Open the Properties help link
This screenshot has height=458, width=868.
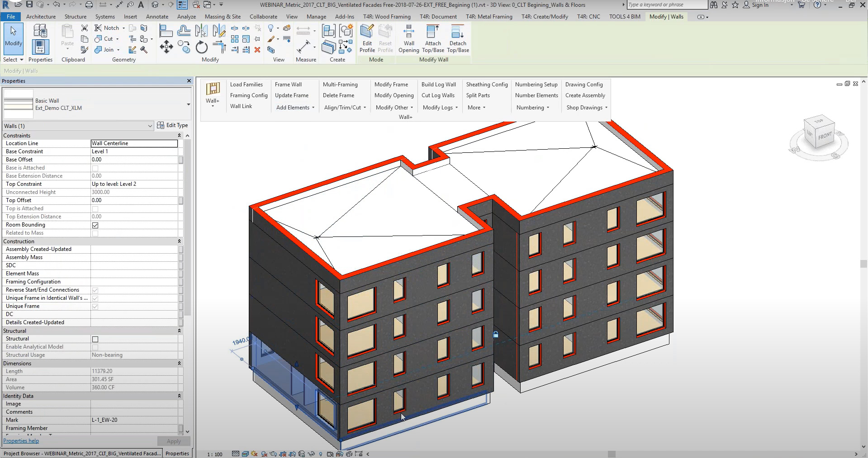click(x=21, y=440)
